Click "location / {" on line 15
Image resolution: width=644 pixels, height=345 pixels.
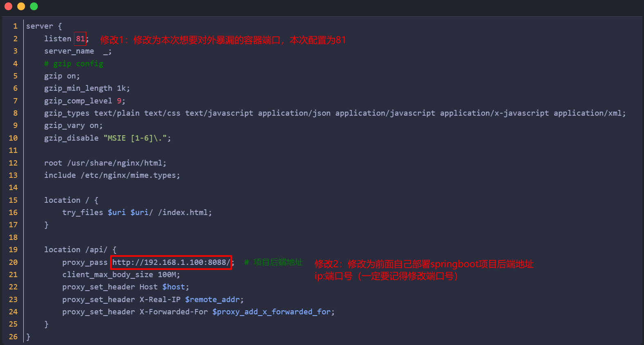(x=71, y=200)
